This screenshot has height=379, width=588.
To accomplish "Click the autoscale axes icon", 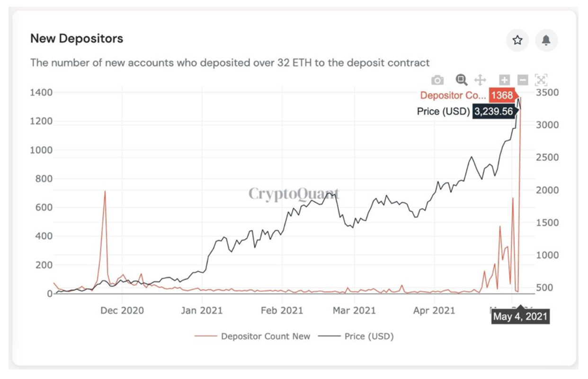I will coord(541,80).
